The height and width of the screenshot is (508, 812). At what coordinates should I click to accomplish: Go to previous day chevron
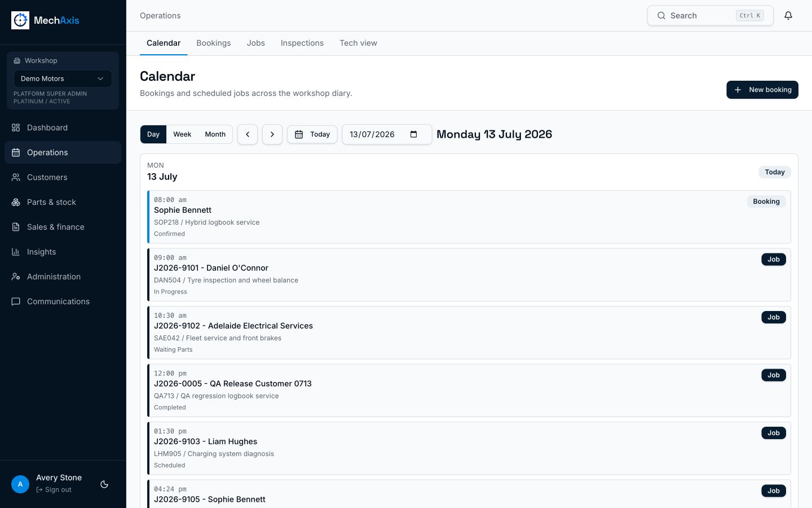click(248, 134)
